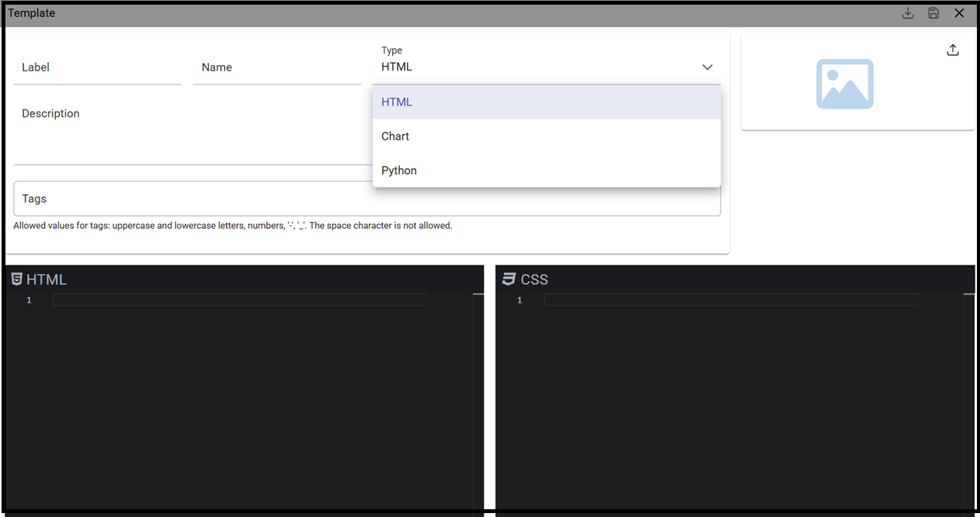Click the download icon in the title bar

click(x=908, y=13)
